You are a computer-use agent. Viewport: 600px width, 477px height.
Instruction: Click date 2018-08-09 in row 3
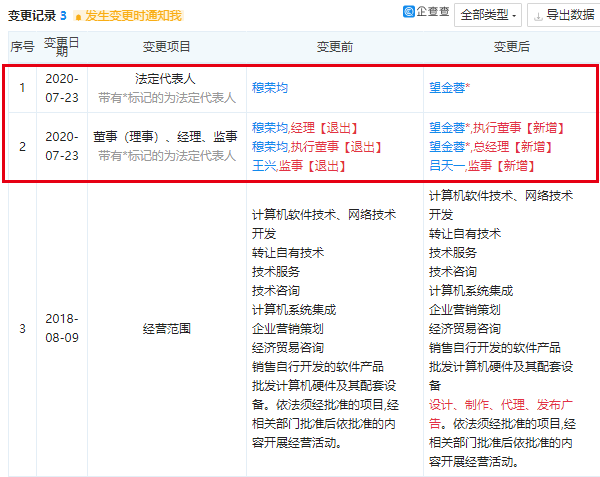[x=62, y=328]
